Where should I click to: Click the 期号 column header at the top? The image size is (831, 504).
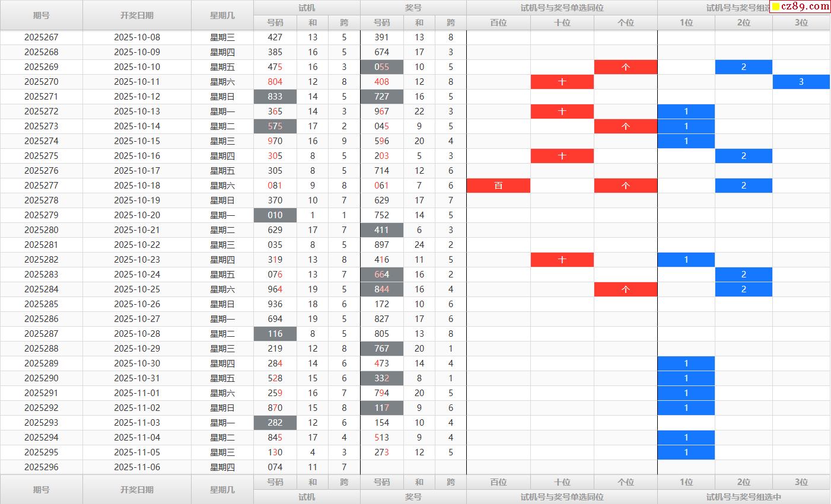[x=42, y=15]
